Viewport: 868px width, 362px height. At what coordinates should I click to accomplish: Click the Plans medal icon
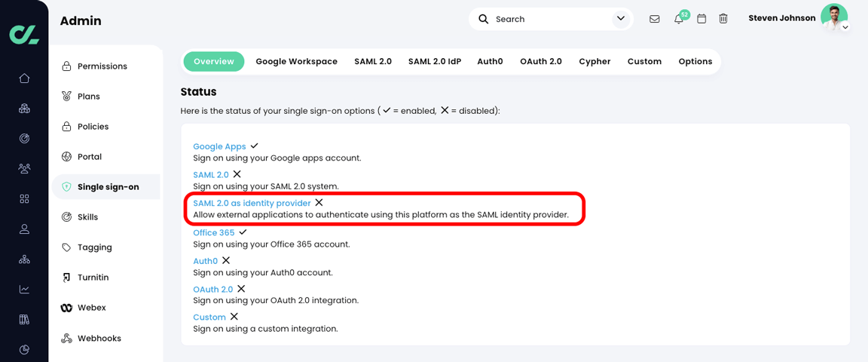click(x=66, y=97)
